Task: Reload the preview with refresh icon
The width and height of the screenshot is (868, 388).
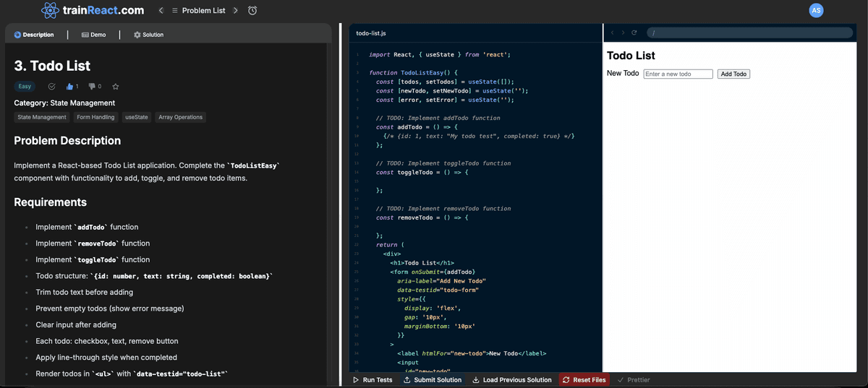Action: point(634,33)
